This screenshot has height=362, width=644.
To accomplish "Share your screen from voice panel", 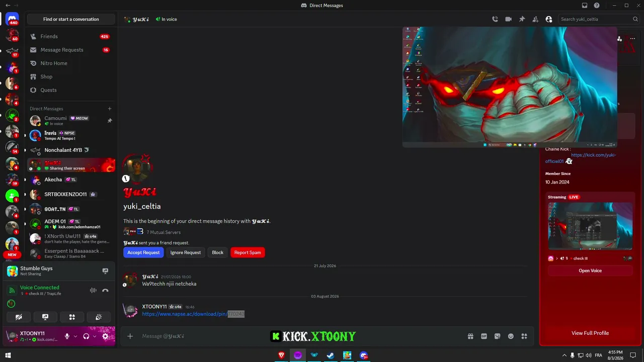I will click(45, 317).
